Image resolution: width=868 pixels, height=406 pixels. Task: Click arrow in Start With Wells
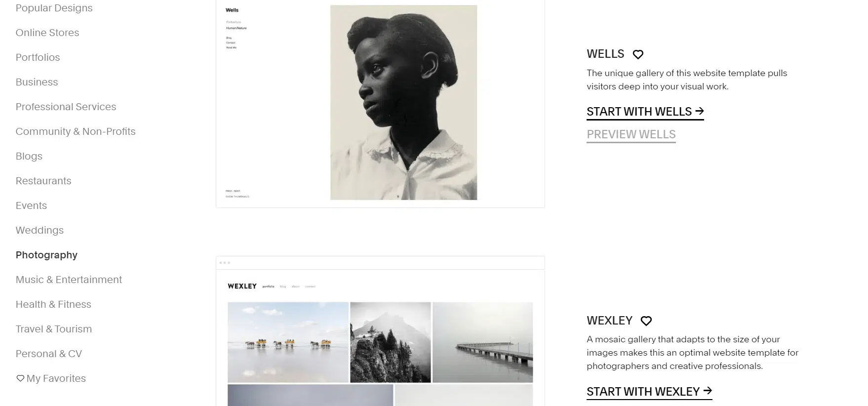pos(699,111)
